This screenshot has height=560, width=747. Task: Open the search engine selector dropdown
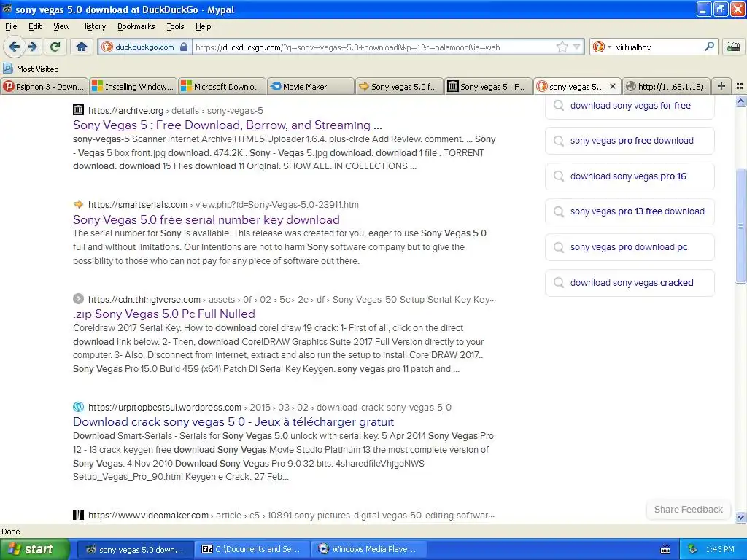click(x=602, y=47)
